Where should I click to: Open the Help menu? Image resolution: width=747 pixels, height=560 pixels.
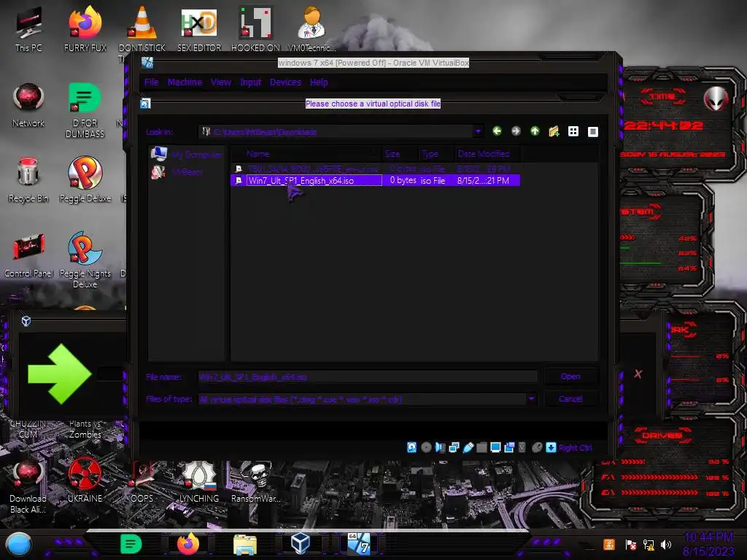point(319,82)
